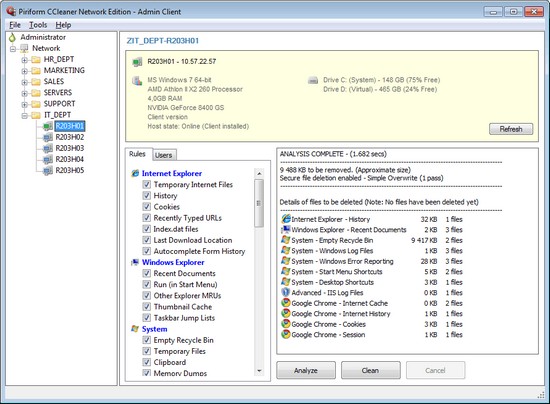
Task: Click the Google Chrome - Cookies result icon
Action: click(x=286, y=324)
